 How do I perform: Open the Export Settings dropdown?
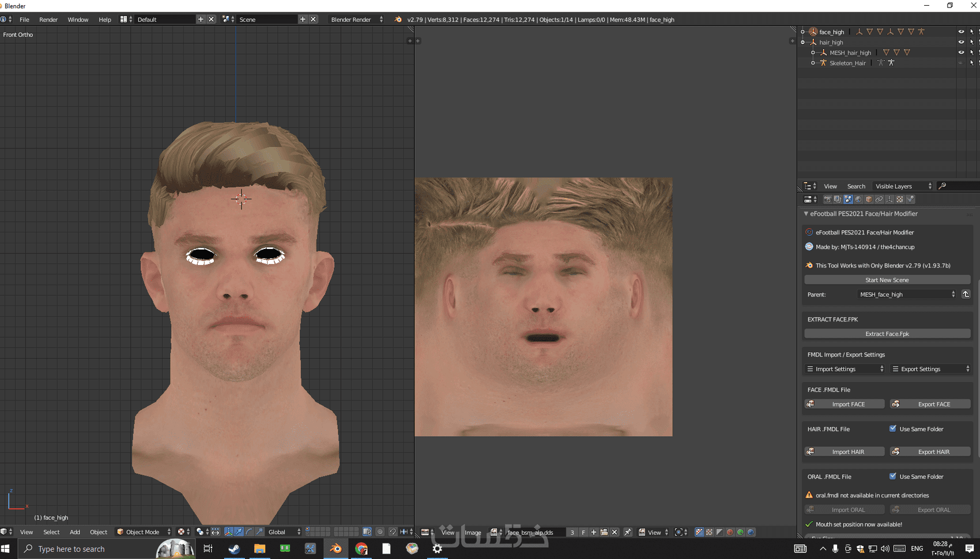(930, 369)
